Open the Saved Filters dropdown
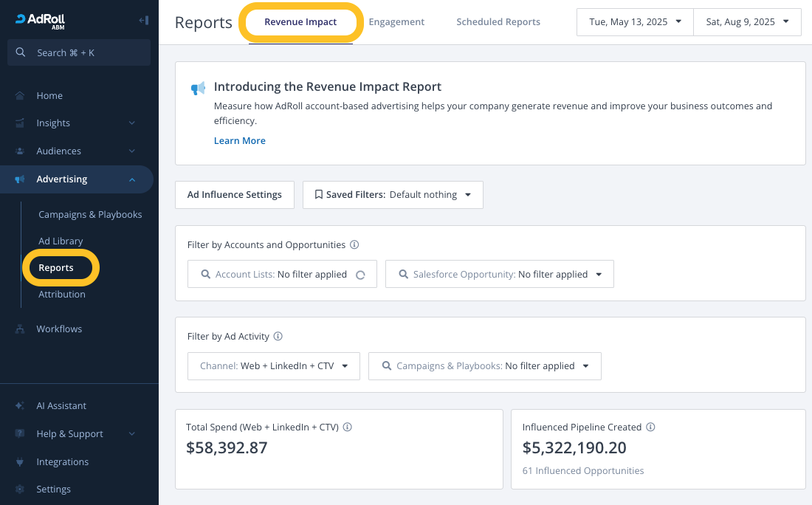The width and height of the screenshot is (812, 505). click(x=393, y=195)
